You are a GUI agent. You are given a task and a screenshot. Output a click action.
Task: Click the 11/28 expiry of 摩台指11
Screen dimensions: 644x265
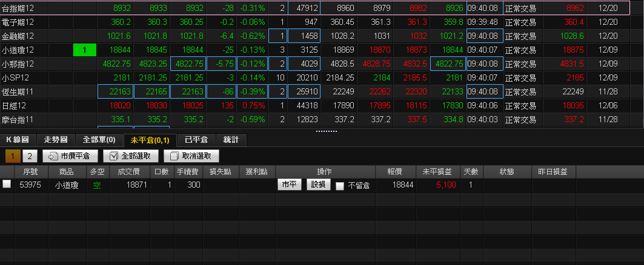(609, 120)
